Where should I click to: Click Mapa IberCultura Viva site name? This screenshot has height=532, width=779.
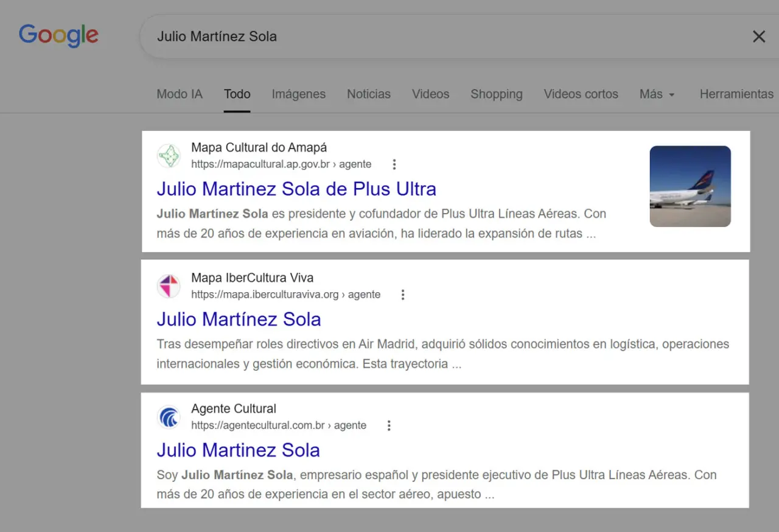[252, 278]
